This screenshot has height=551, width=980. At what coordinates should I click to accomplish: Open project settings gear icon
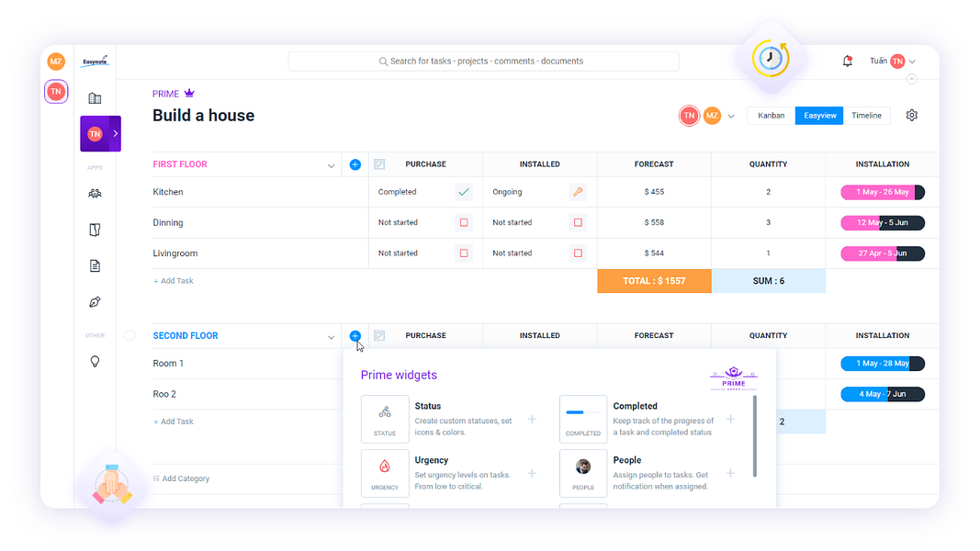(912, 115)
